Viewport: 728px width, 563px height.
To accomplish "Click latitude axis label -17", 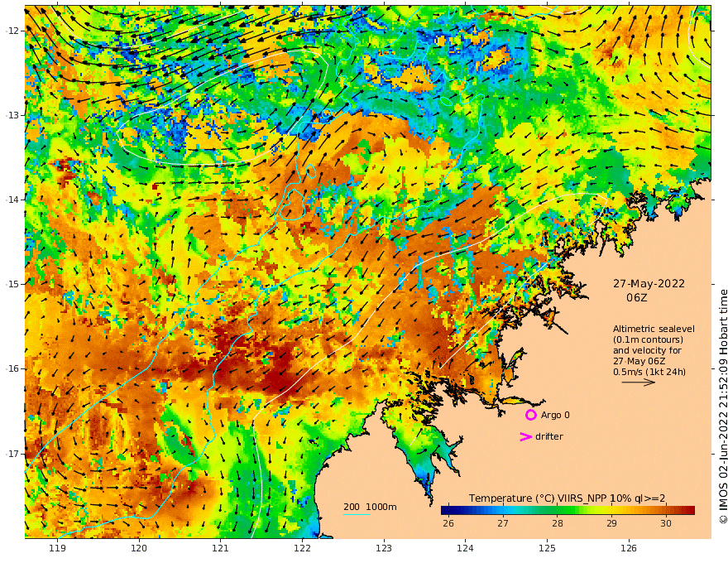I will click(12, 454).
